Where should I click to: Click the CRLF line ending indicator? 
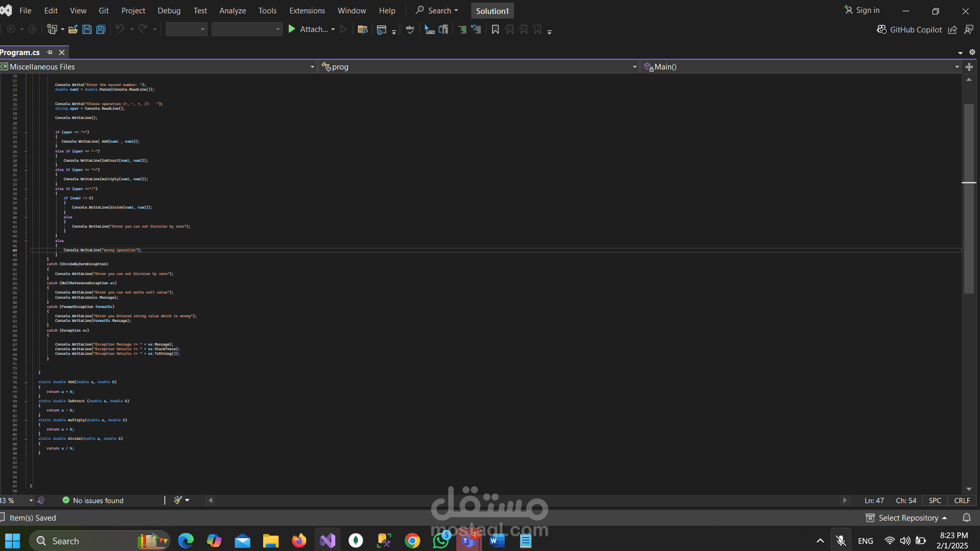pos(962,501)
